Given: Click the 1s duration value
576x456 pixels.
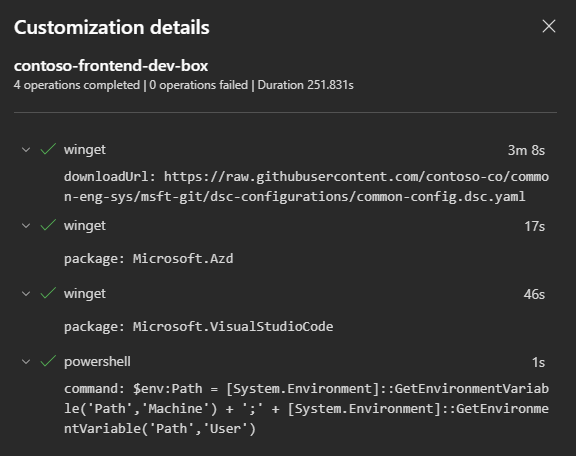Looking at the screenshot, I should [x=538, y=363].
